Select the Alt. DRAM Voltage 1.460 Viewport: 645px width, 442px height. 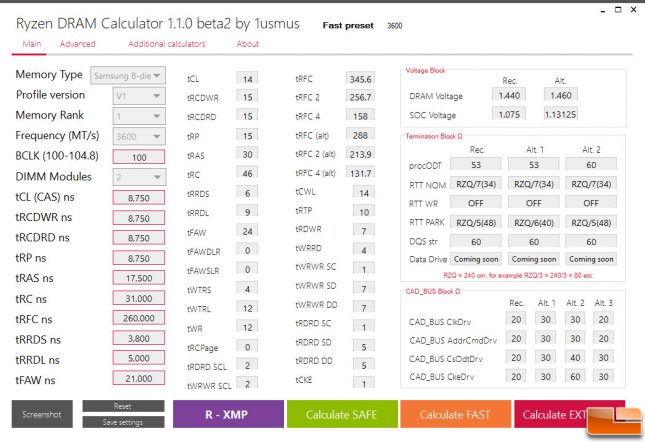tap(561, 95)
